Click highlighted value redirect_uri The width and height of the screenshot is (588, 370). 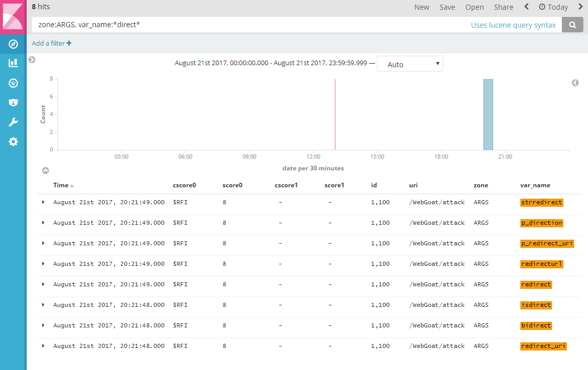[543, 346]
